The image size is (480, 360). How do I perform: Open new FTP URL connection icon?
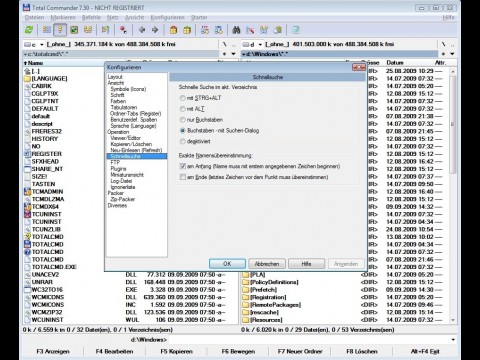click(x=219, y=30)
